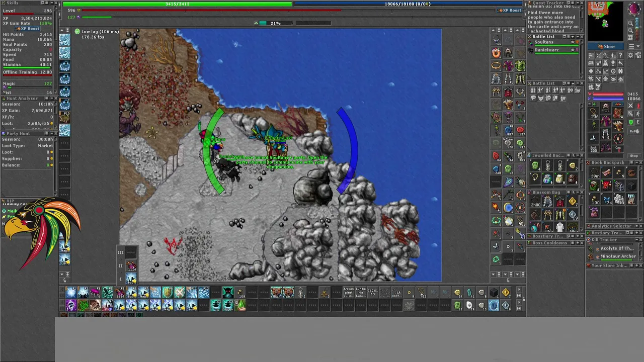The height and width of the screenshot is (362, 644).
Task: Open the Store button
Action: click(x=605, y=46)
